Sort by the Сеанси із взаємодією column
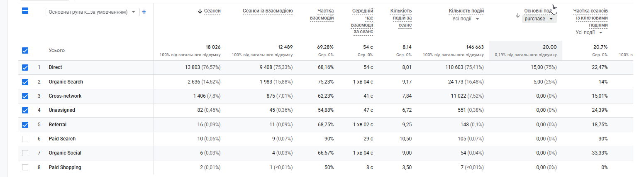The height and width of the screenshot is (177, 644). tap(268, 11)
